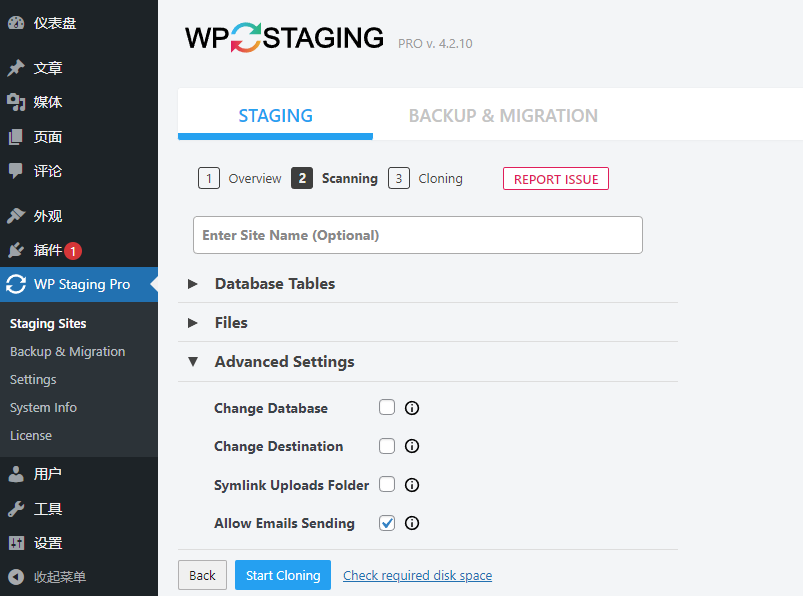
Task: Click the media icon in sidebar
Action: [x=16, y=102]
